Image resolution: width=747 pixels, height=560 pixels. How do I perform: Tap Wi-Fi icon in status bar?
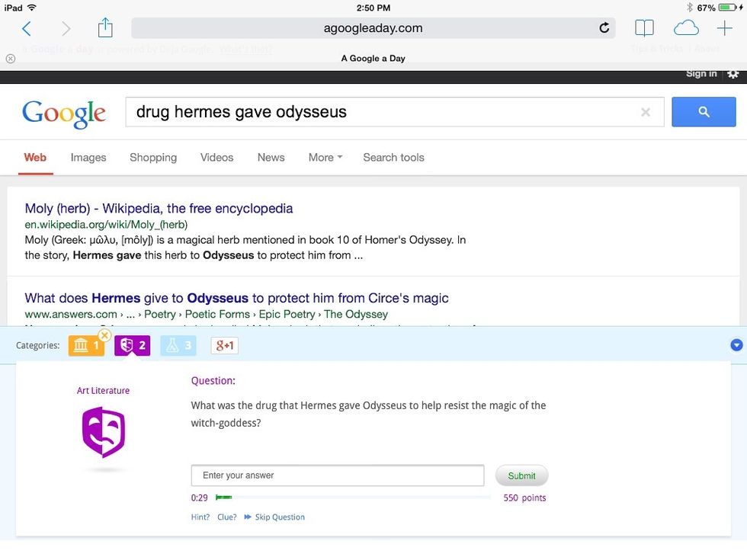(x=32, y=8)
